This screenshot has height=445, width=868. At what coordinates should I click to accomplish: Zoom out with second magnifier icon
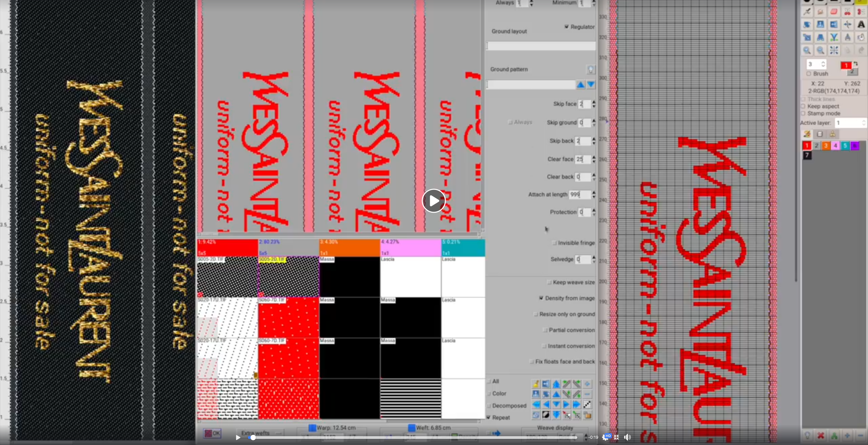(821, 51)
